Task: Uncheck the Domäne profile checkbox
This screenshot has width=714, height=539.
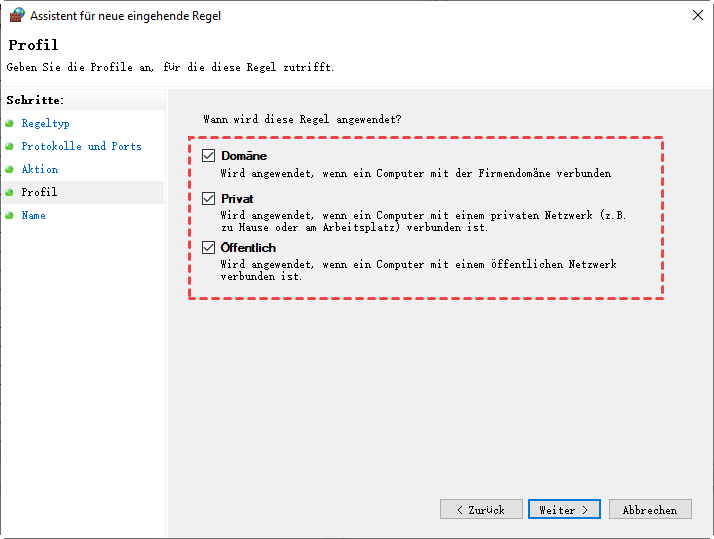Action: (x=209, y=156)
